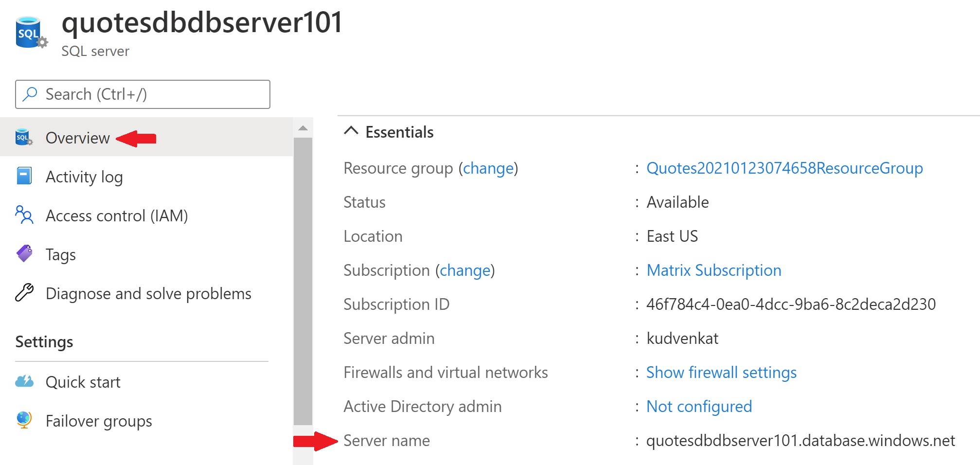Viewport: 980px width, 465px height.
Task: Select server name quotesdbdbserver101.database.windows.net
Action: coord(801,441)
